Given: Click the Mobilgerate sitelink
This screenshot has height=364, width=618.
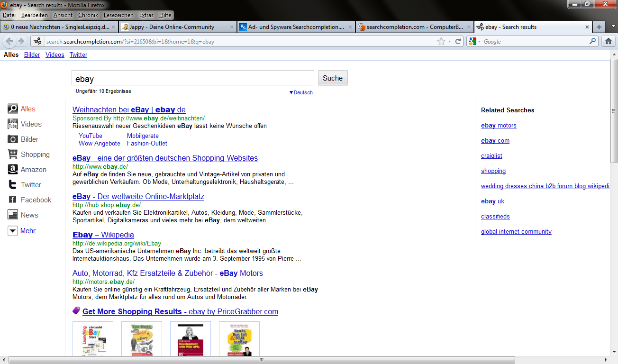Looking at the screenshot, I should point(143,136).
